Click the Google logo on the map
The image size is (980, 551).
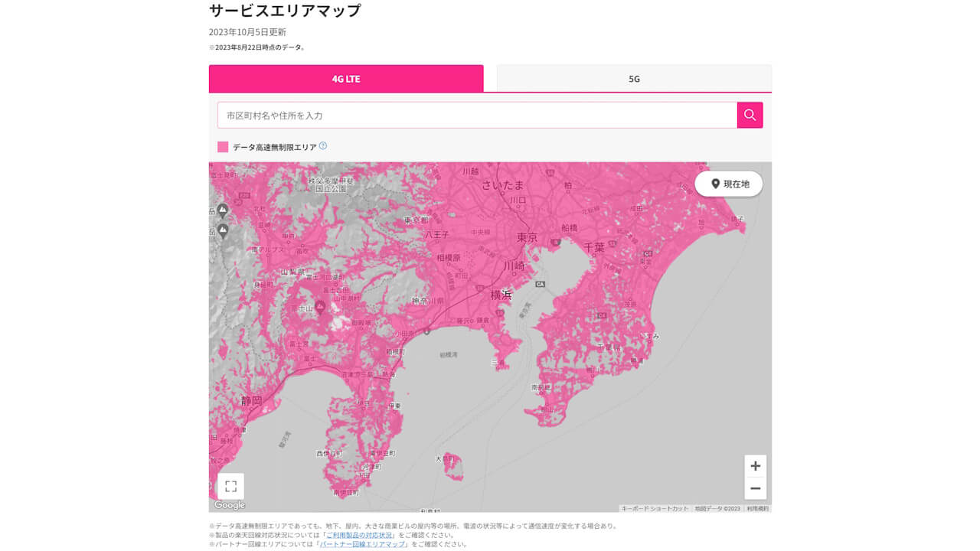click(230, 504)
